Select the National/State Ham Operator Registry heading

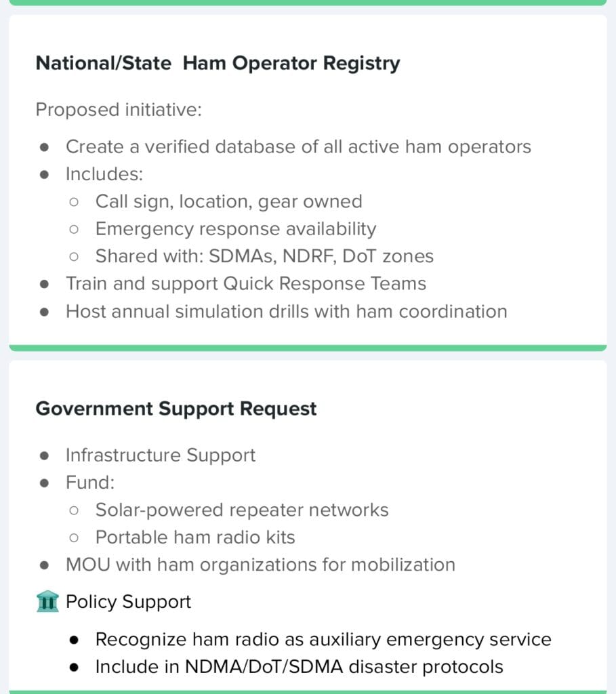point(218,63)
